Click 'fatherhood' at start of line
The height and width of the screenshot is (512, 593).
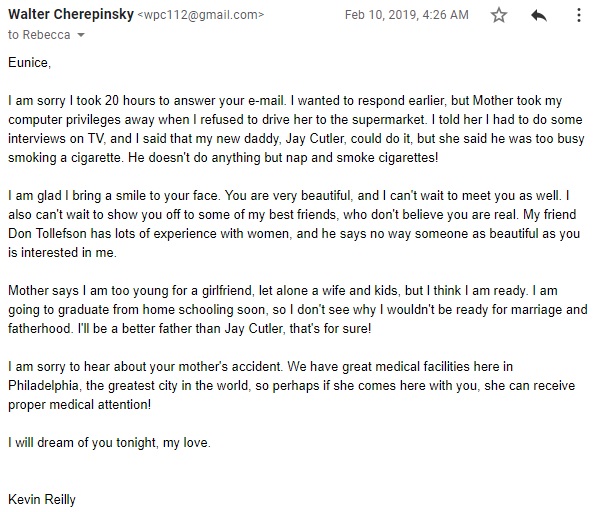(x=40, y=328)
